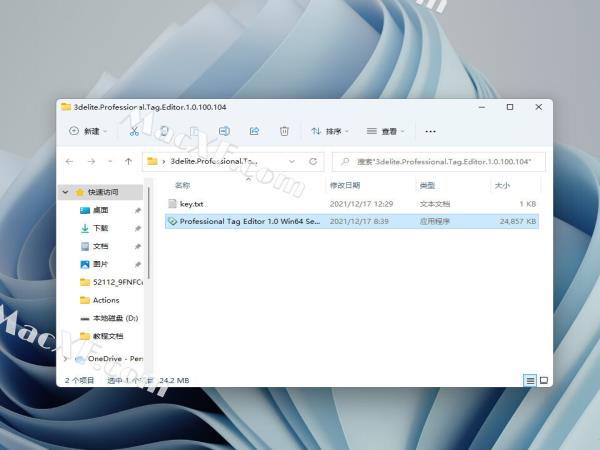
Task: Open the New (新建) item menu
Action: (x=88, y=131)
